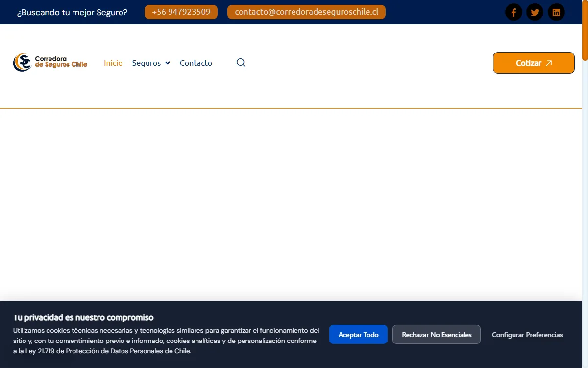The height and width of the screenshot is (368, 588).
Task: Accept all cookies with Aceptar Todo
Action: coord(358,335)
